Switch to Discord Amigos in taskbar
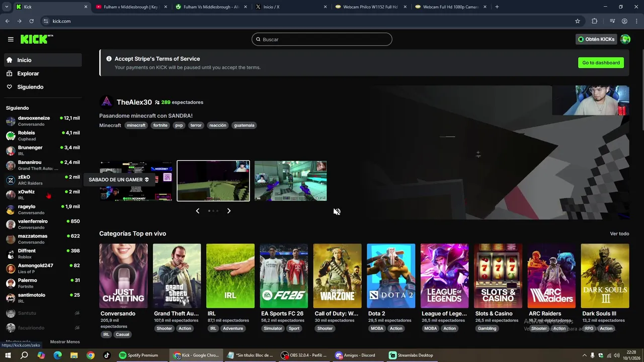Screen dimensions: 644x362 point(357,355)
